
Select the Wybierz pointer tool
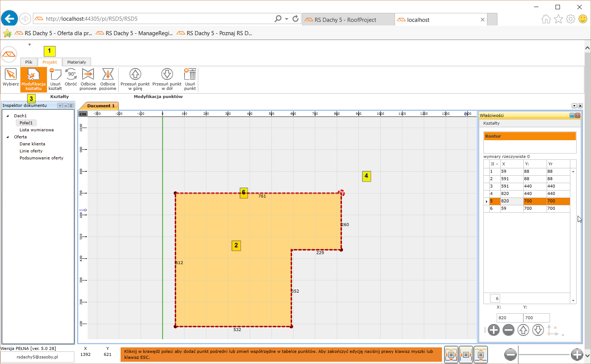pos(11,78)
